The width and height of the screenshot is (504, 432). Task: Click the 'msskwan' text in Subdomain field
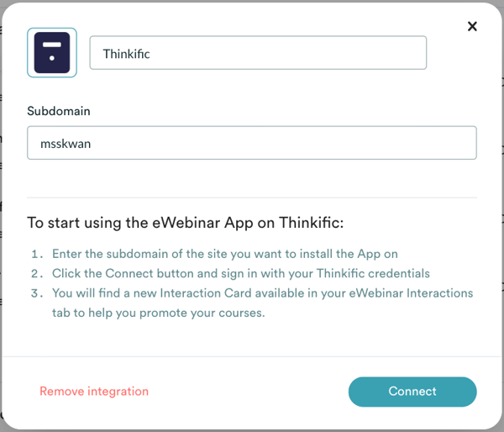pyautogui.click(x=66, y=143)
